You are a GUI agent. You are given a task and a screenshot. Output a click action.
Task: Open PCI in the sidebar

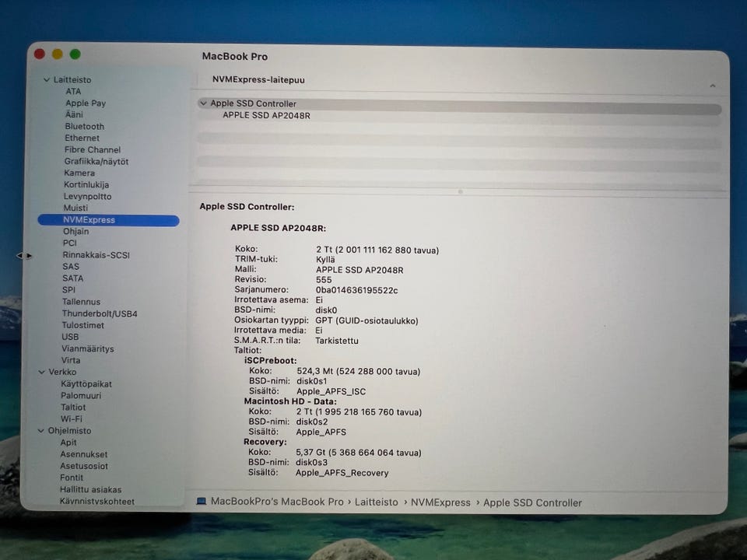click(x=69, y=243)
